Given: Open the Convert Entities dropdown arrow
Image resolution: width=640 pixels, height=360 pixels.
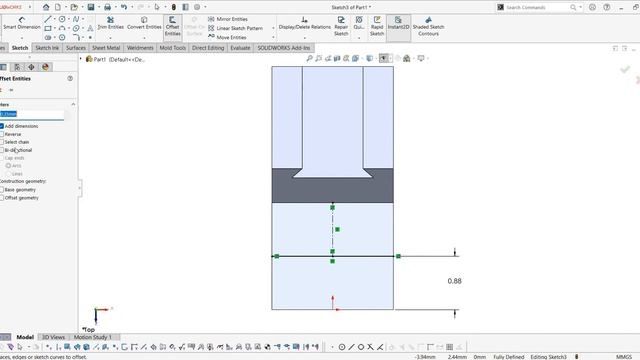Looking at the screenshot, I should coord(144,38).
